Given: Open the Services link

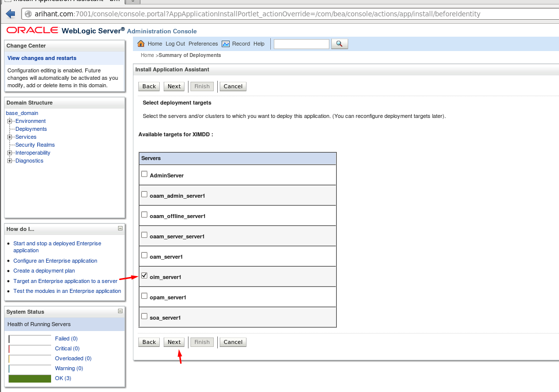Looking at the screenshot, I should [x=26, y=137].
